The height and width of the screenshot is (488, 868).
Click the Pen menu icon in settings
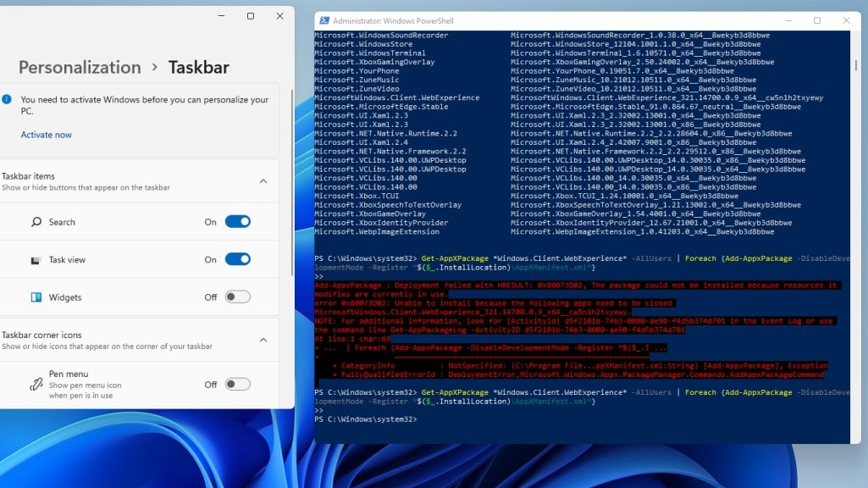36,384
